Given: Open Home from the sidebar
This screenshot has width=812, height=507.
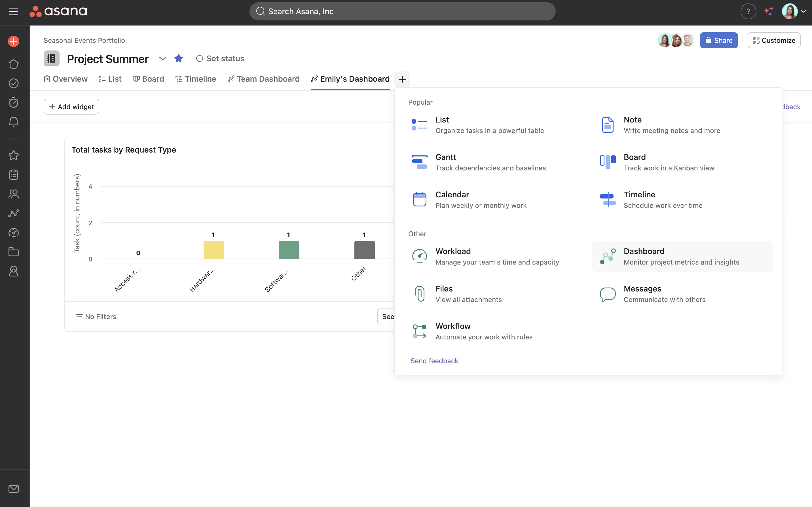Looking at the screenshot, I should [x=13, y=64].
